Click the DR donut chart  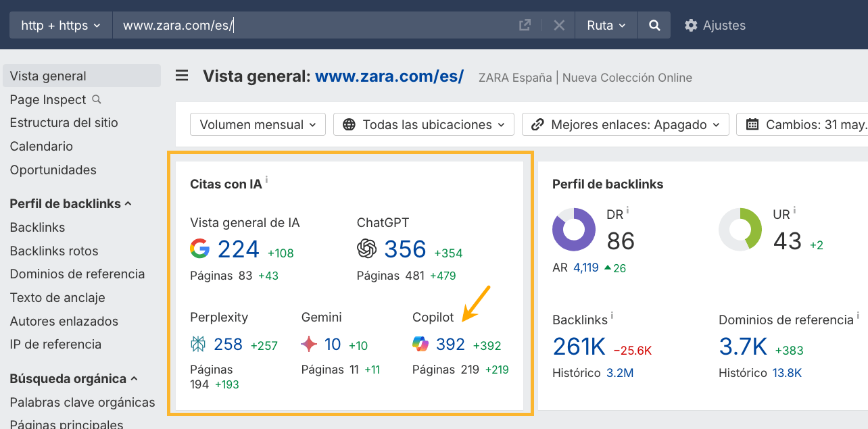tap(574, 230)
